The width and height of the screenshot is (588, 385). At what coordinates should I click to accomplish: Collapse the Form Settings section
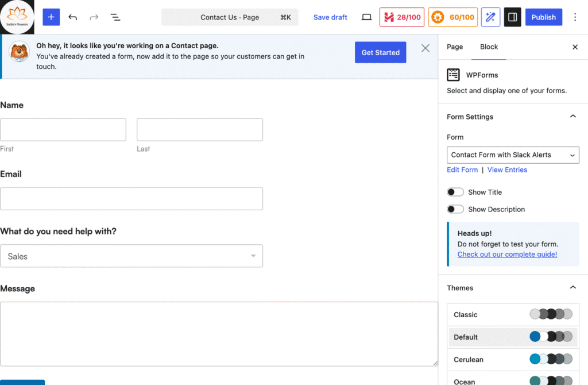pos(572,116)
